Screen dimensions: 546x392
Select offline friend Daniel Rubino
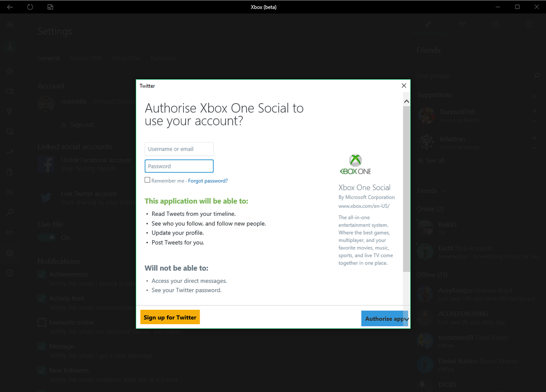tap(479, 365)
